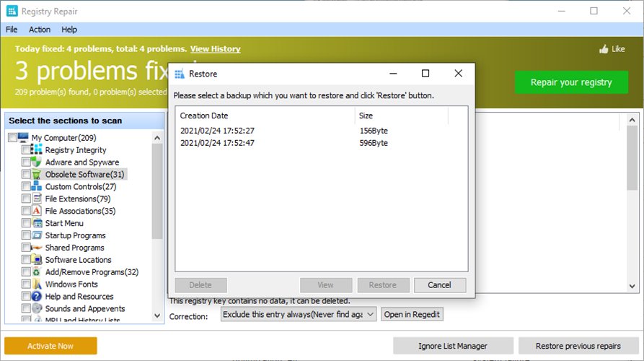
Task: Click Cancel in the Restore dialog
Action: tap(440, 285)
